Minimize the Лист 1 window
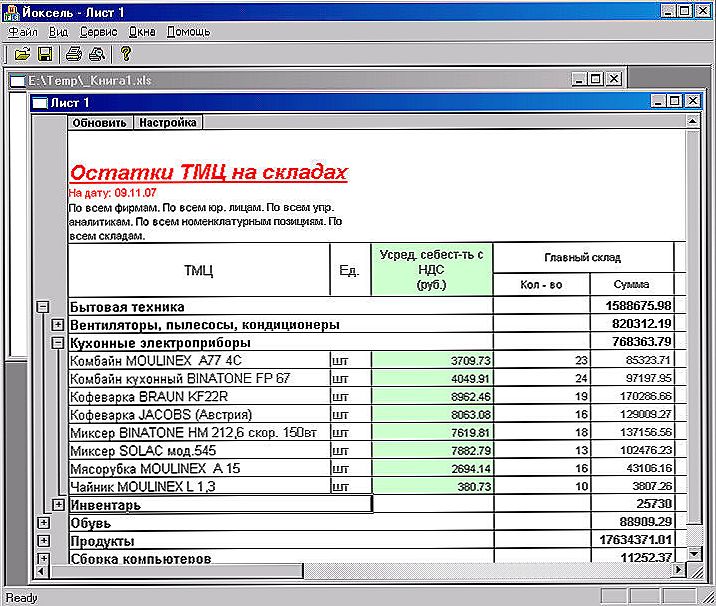Viewport: 716px width, 606px height. coord(658,101)
